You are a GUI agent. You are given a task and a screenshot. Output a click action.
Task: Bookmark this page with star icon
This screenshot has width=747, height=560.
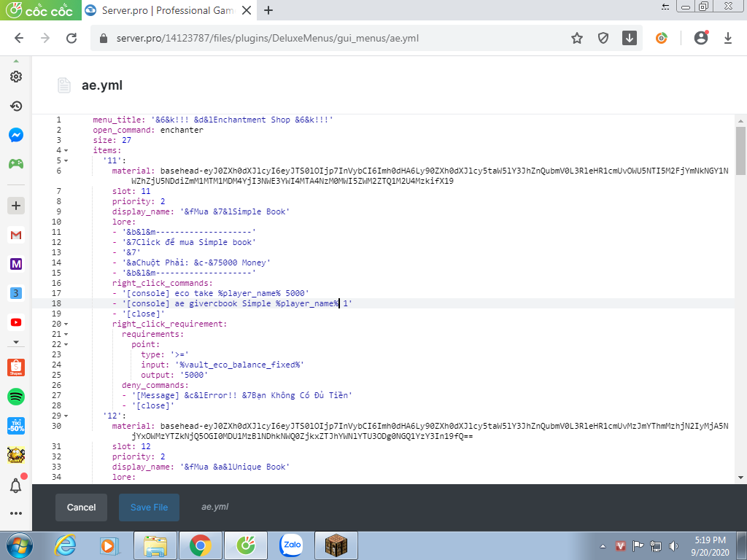click(577, 39)
